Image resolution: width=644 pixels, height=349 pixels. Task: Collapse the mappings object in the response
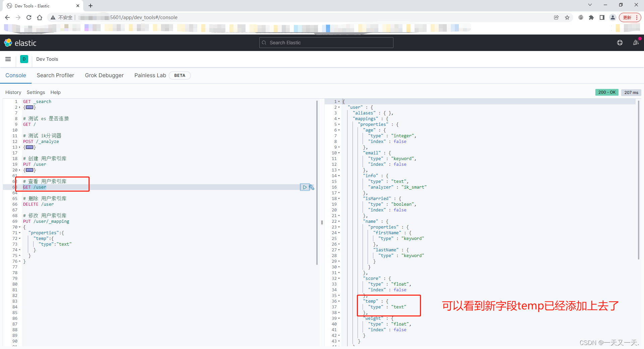[338, 118]
